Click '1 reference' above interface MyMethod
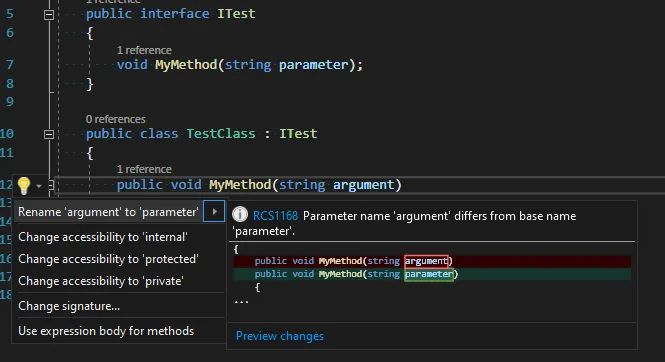The width and height of the screenshot is (665, 362). point(144,50)
